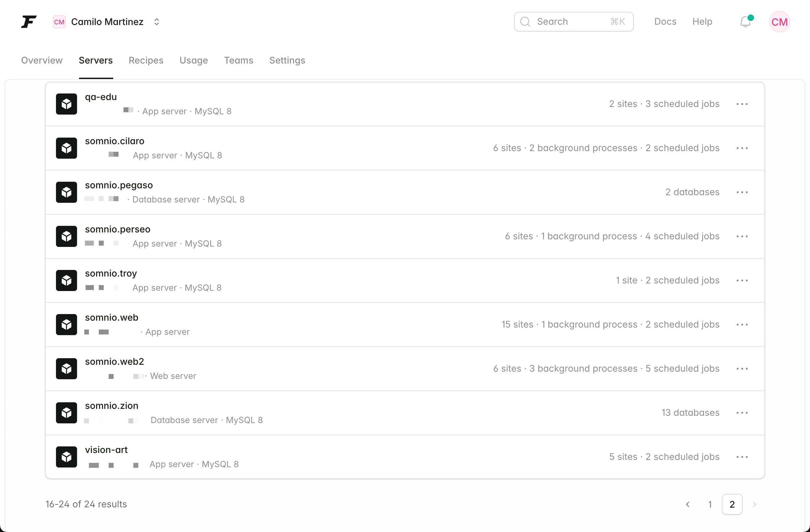Open the Camilo Martinez account switcher

point(107,22)
